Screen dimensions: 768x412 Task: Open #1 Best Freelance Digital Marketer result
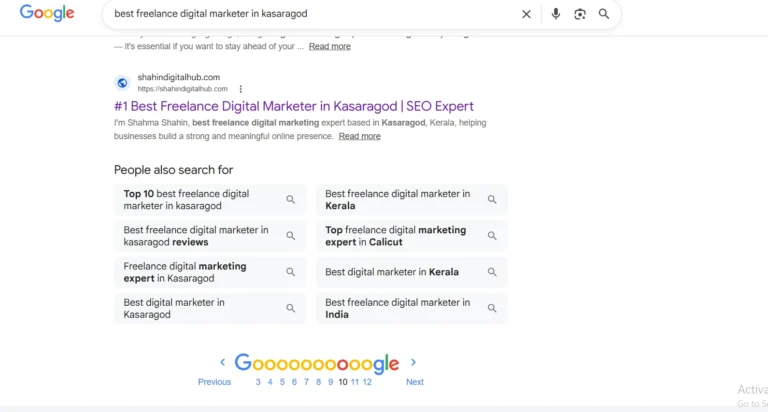coord(294,106)
